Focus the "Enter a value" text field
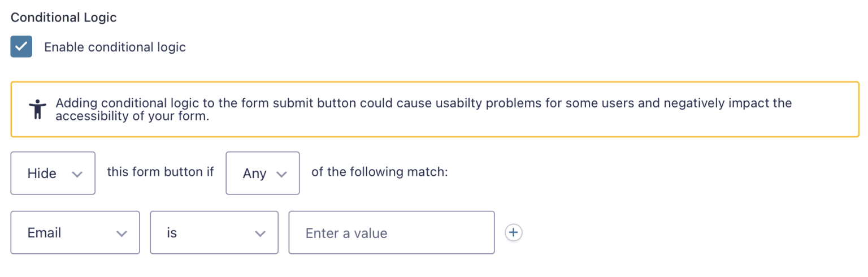 pyautogui.click(x=391, y=232)
